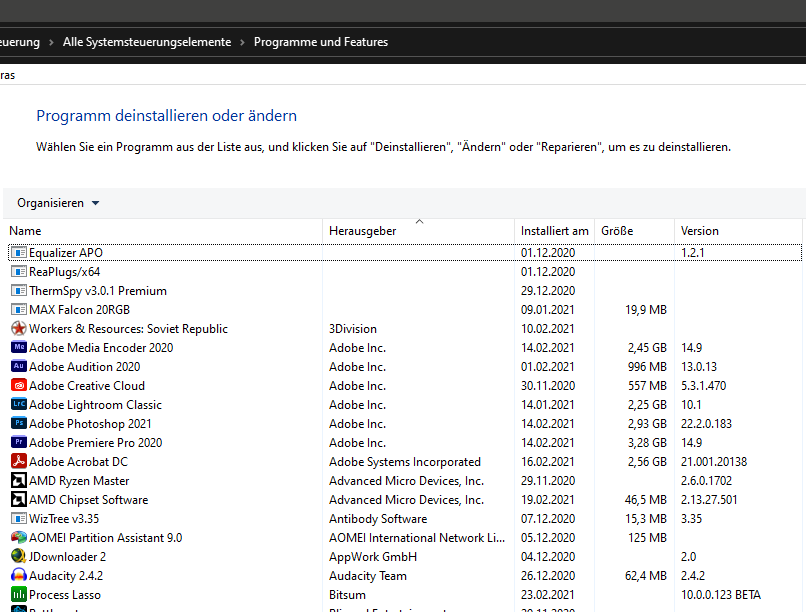The width and height of the screenshot is (806, 612).
Task: Open the Organisieren dropdown menu
Action: point(58,203)
